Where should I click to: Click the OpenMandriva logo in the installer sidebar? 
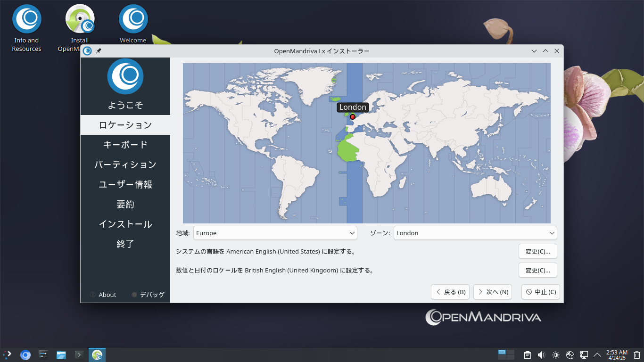coord(125,76)
